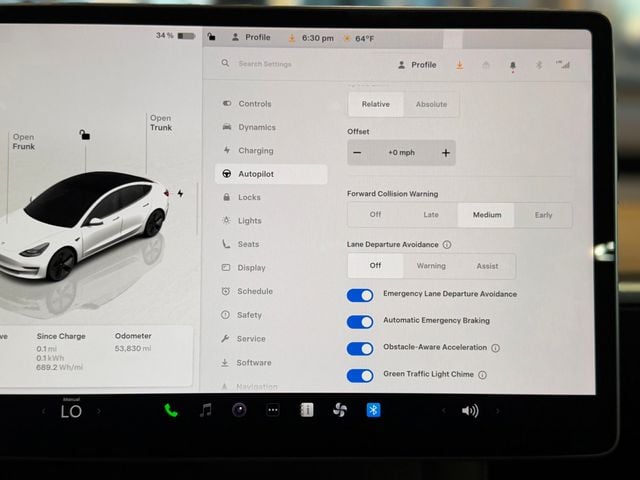This screenshot has height=480, width=640.
Task: Tap the lock icon above the car
Action: click(84, 134)
